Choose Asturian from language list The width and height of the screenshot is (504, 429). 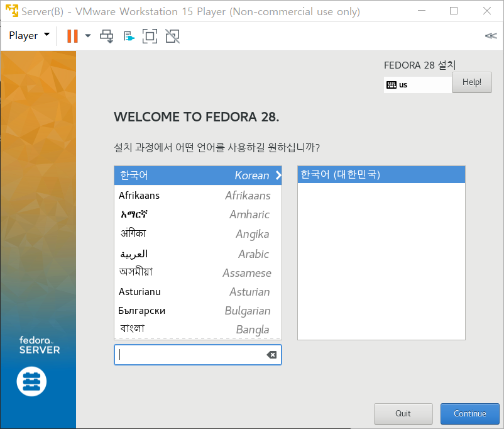coord(198,292)
